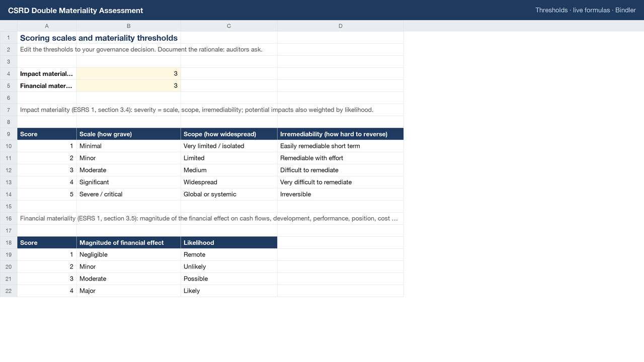This screenshot has width=644, height=362.
Task: Click the 'Scale (how grave)' header cell
Action: (x=129, y=134)
